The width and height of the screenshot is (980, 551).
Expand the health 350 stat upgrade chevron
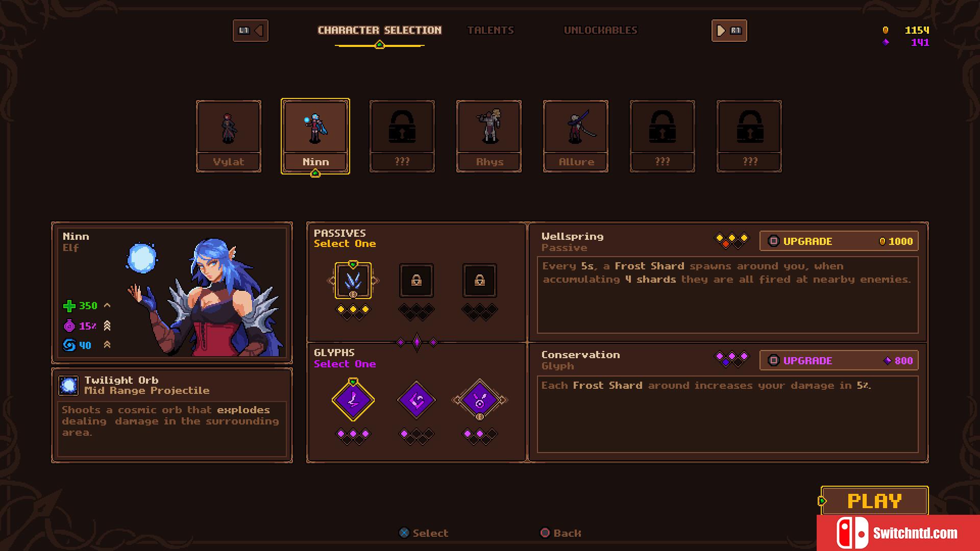107,305
